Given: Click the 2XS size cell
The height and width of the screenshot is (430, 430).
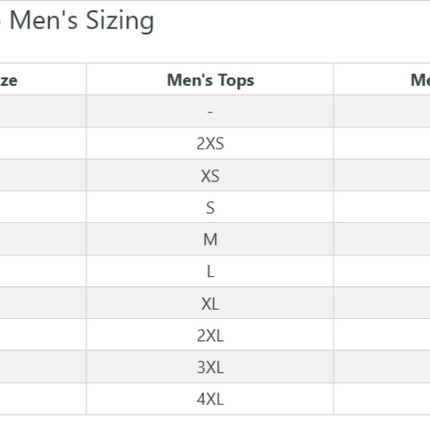Looking at the screenshot, I should [x=210, y=143].
